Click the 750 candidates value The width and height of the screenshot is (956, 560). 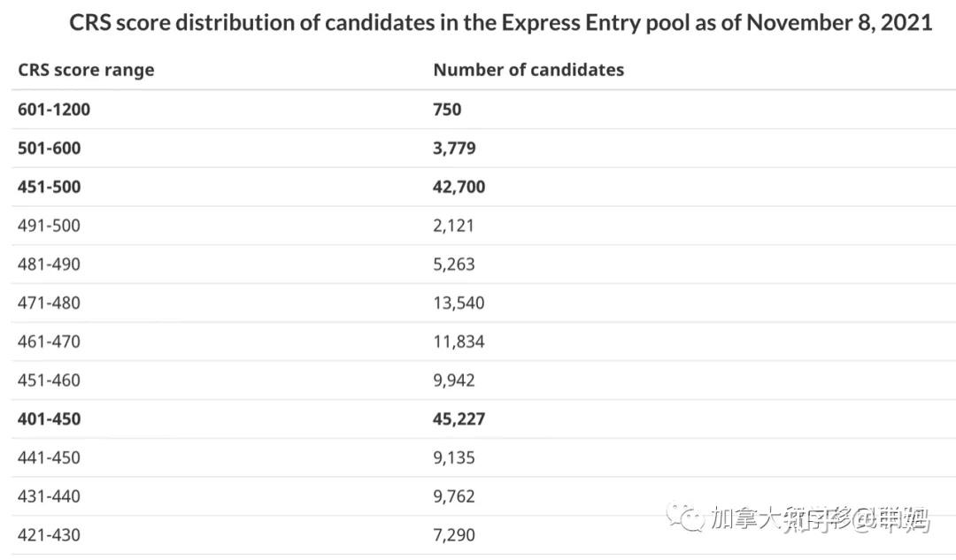click(447, 110)
